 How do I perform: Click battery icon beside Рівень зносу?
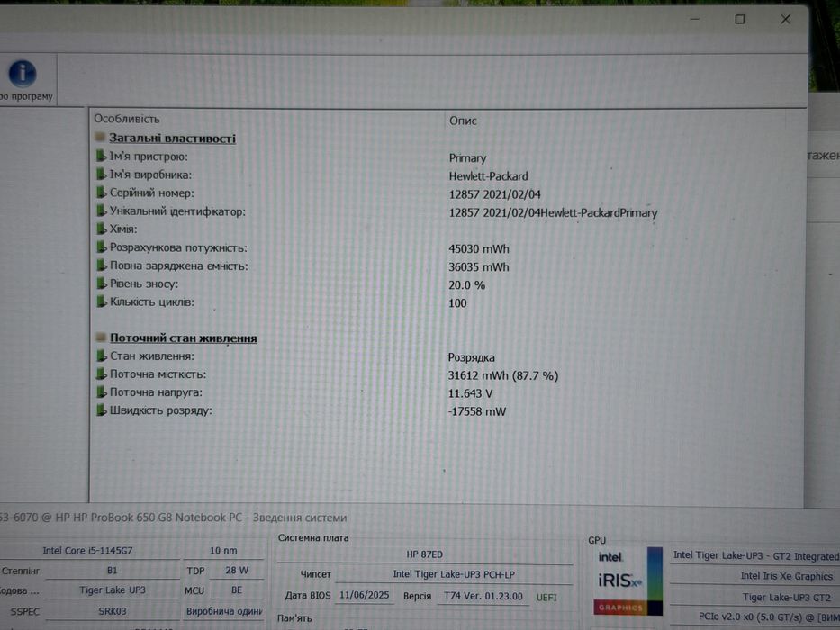click(x=101, y=283)
